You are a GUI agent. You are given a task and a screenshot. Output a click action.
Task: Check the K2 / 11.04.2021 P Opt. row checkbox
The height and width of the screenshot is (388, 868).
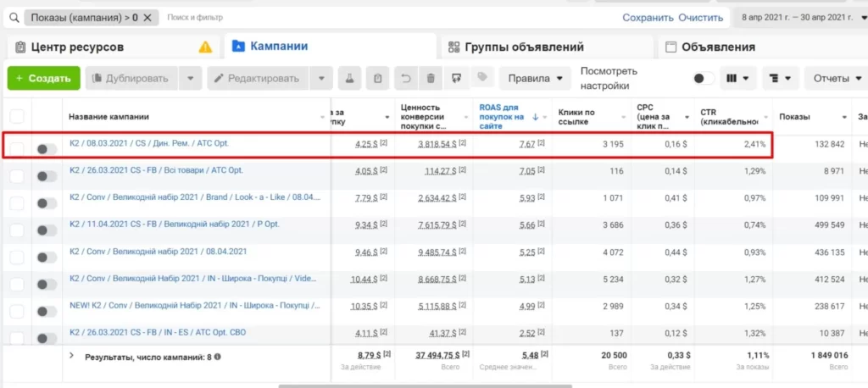(17, 230)
